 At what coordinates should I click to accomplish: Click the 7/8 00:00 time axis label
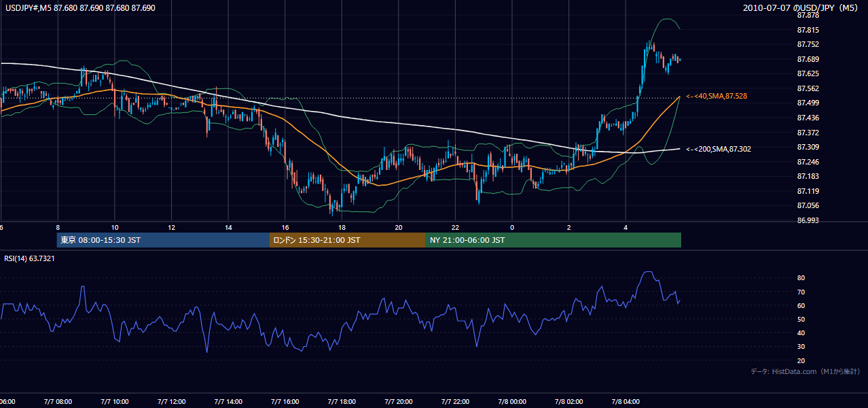pyautogui.click(x=512, y=402)
